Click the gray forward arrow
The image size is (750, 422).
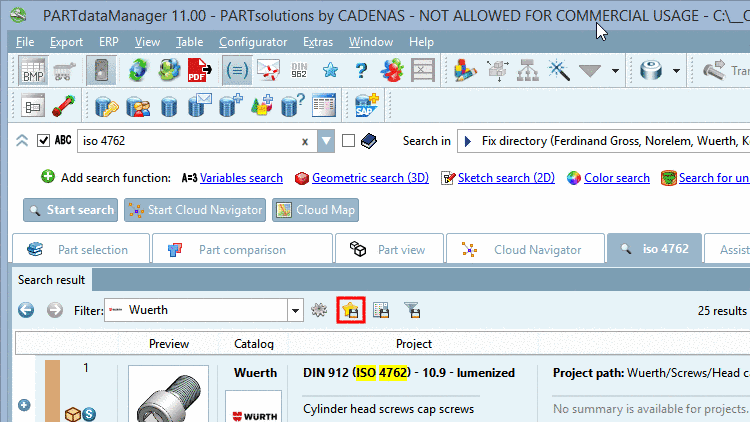point(55,310)
